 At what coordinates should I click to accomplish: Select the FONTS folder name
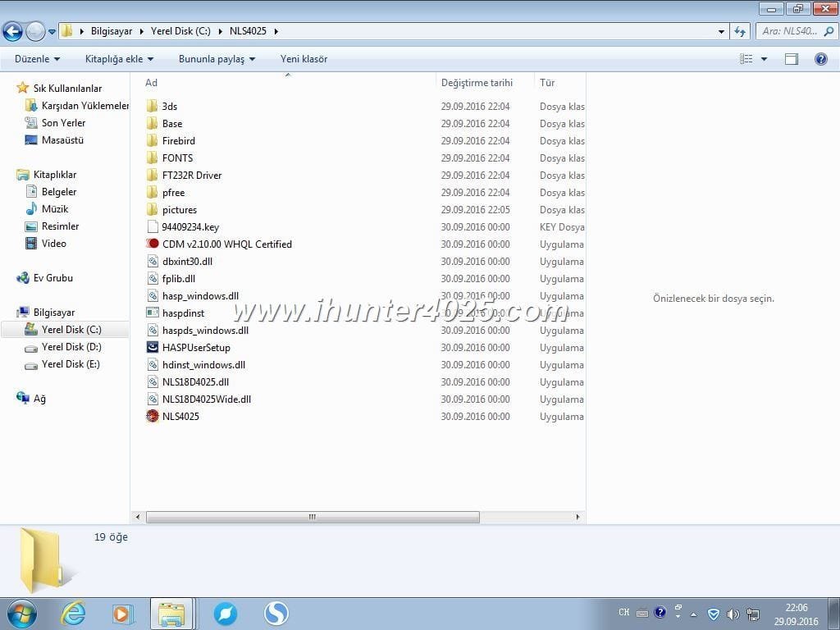(x=177, y=158)
